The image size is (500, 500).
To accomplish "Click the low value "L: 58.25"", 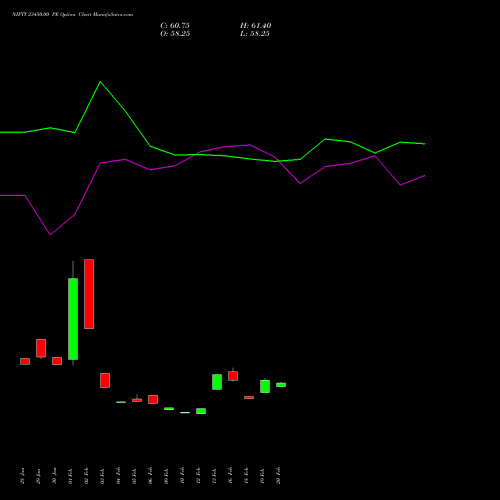I will coord(255,34).
